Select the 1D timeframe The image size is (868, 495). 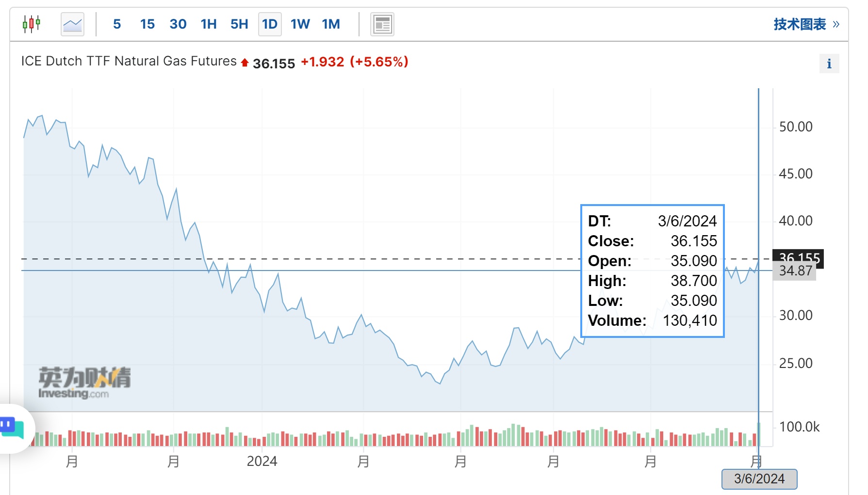tap(270, 24)
